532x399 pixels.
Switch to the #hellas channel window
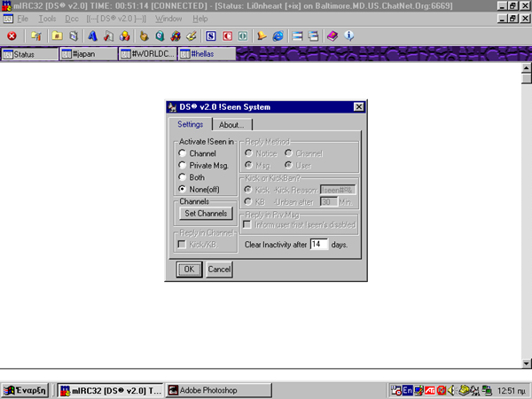207,54
